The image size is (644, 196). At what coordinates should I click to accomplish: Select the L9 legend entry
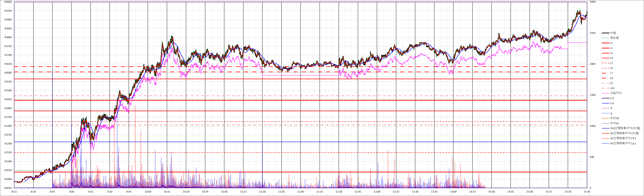coord(611,83)
